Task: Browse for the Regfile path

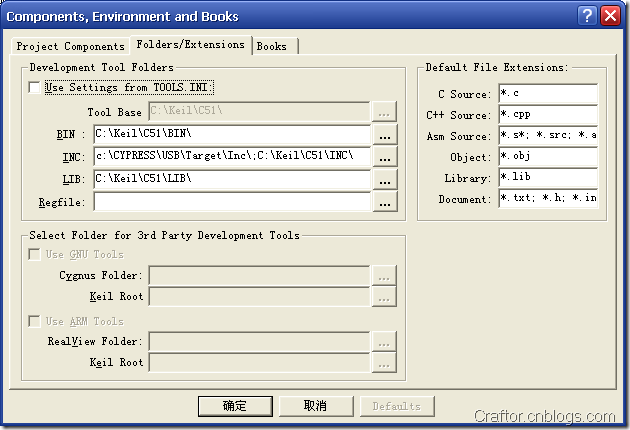Action: [385, 201]
